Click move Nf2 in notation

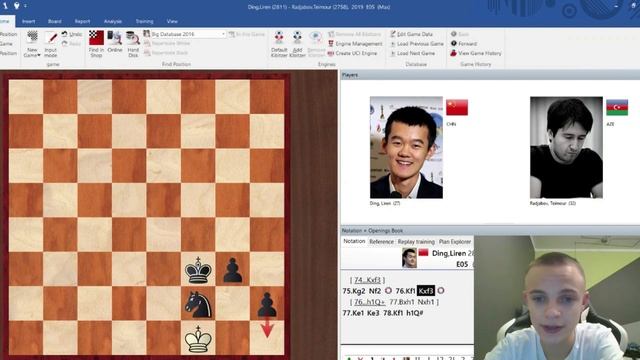374,291
